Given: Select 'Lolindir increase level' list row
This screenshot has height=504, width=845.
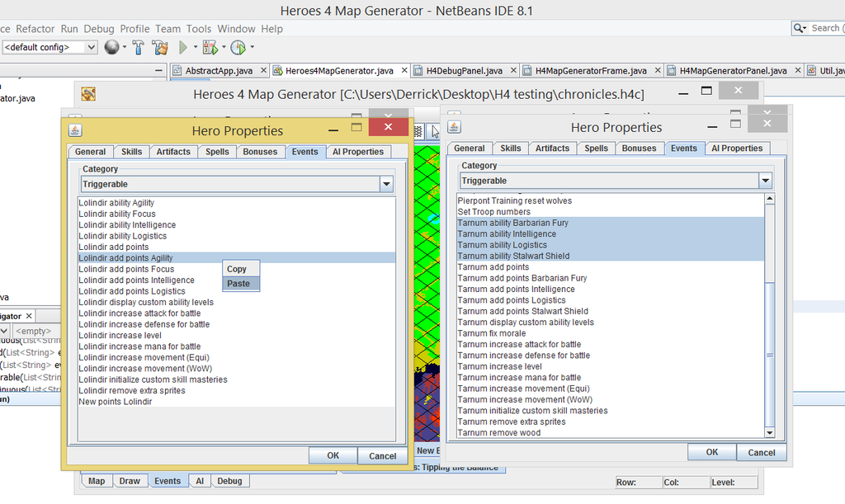Looking at the screenshot, I should coord(237,336).
